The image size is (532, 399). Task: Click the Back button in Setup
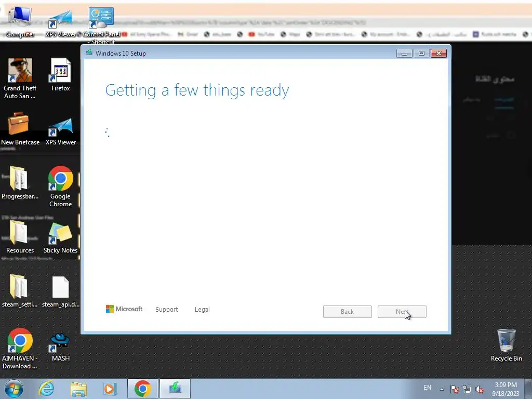click(x=348, y=312)
